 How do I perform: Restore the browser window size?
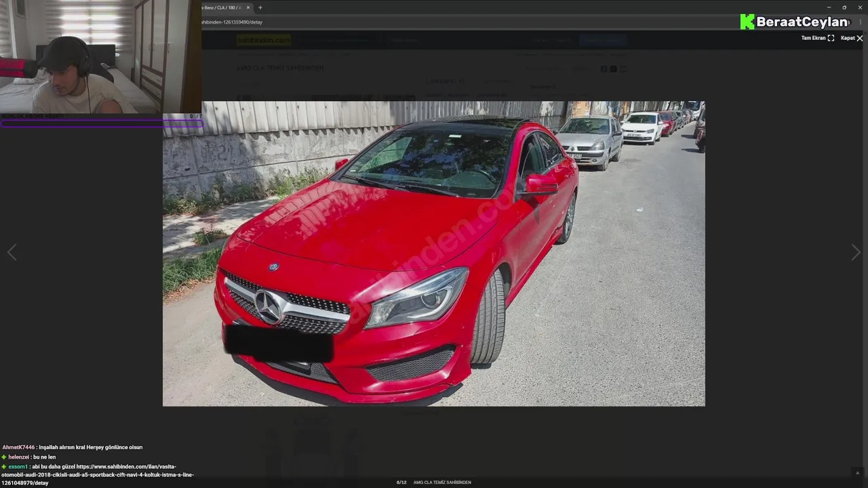(x=844, y=7)
